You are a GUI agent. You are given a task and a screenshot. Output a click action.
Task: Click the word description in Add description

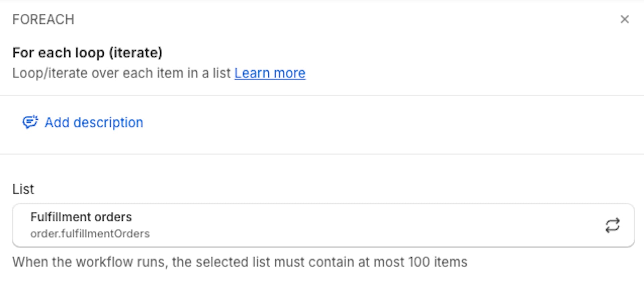108,123
